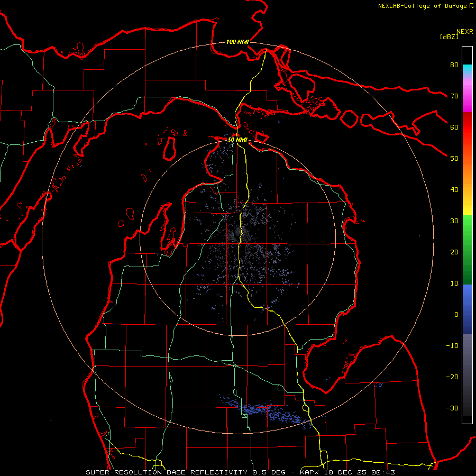Click the positive 10 value on the dBZ scale

[454, 283]
